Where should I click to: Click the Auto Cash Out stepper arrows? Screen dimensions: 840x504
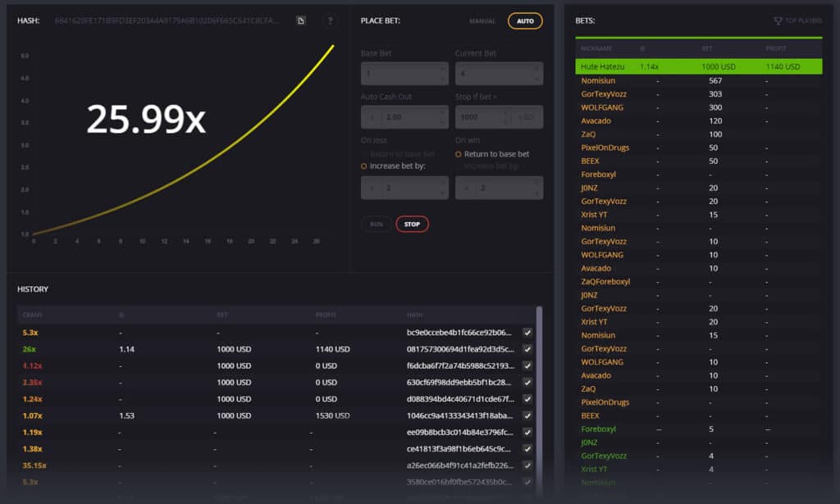click(x=444, y=117)
